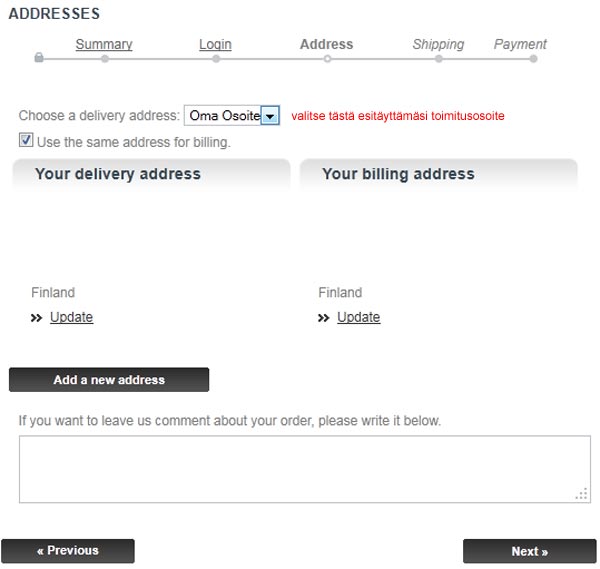Click the Login step dot on progress bar

[216, 59]
